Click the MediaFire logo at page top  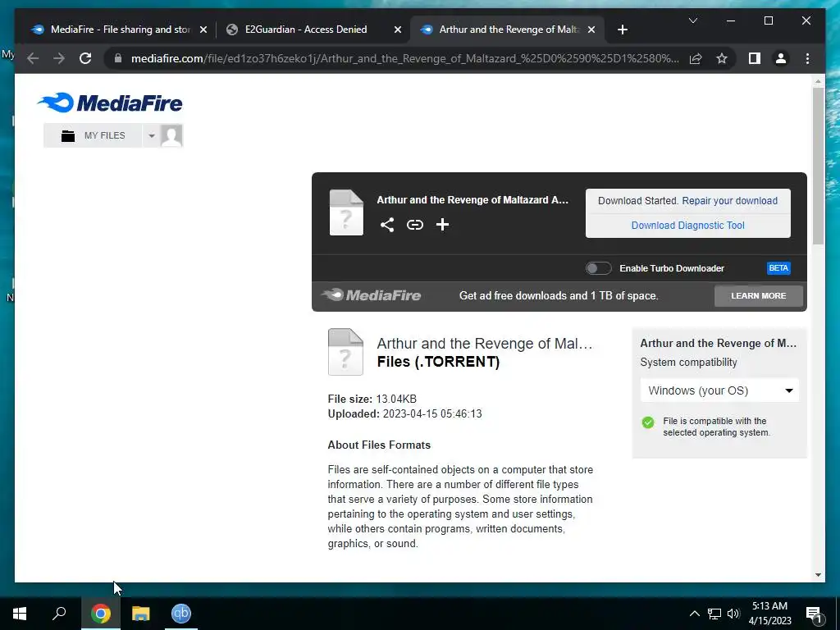(x=110, y=103)
